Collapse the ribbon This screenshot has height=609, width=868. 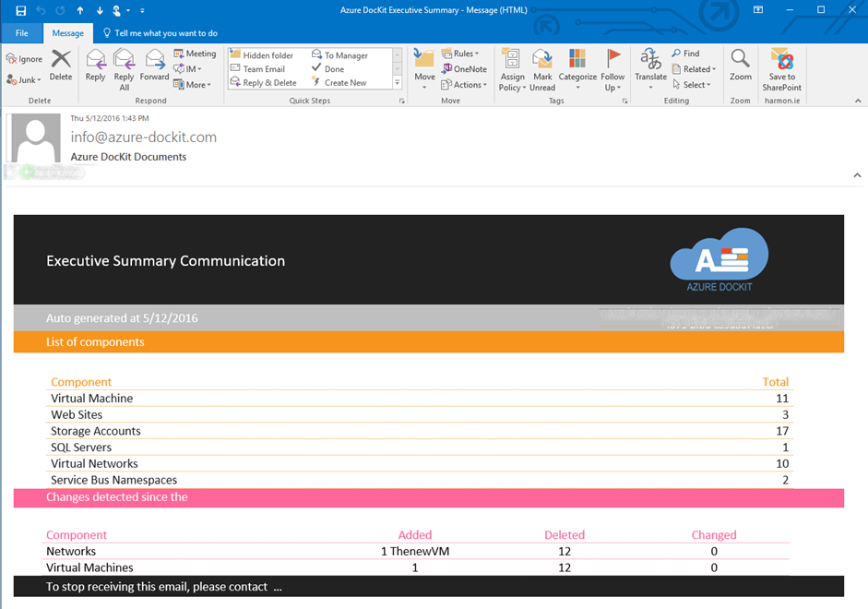(858, 101)
